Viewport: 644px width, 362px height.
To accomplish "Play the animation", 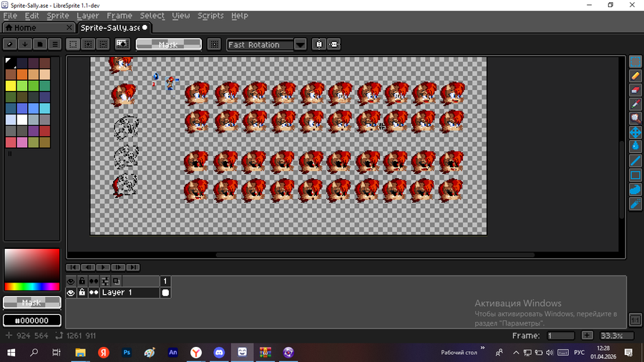I will point(103,268).
